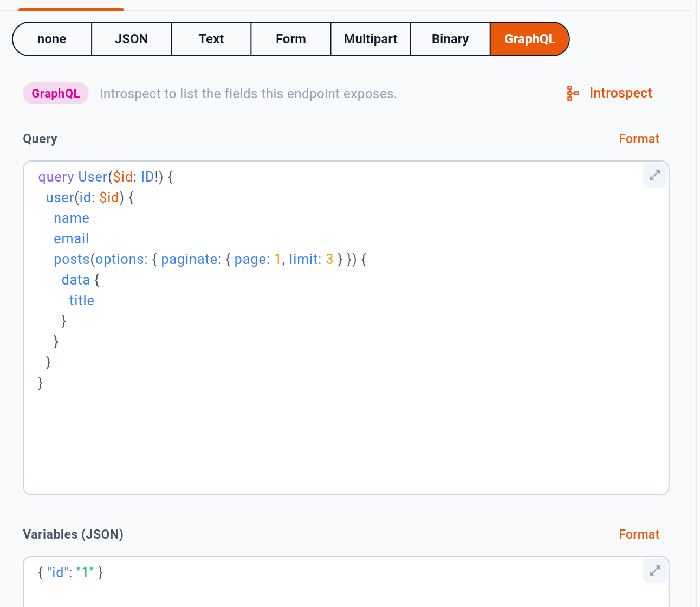Pick the Binary body type
Viewport: 700px width, 607px height.
(450, 39)
